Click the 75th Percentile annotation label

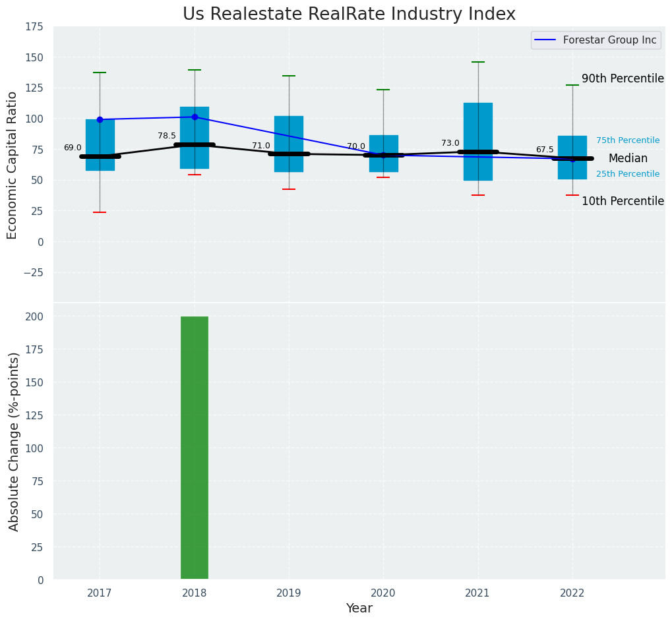[x=627, y=140]
